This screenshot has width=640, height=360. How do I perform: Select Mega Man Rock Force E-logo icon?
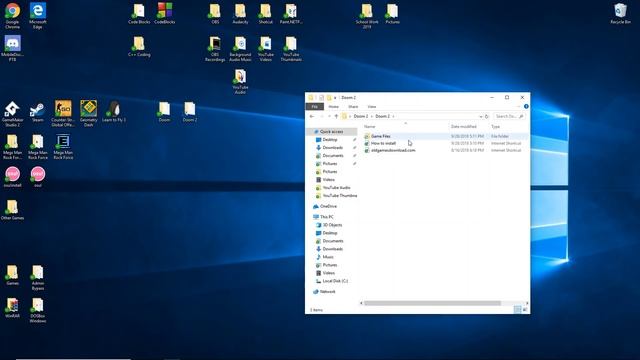[x=63, y=147]
